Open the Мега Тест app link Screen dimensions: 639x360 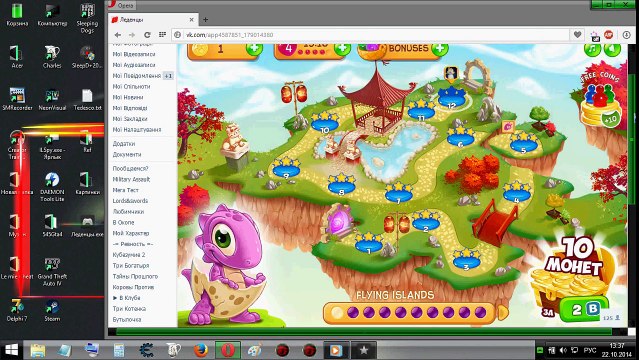coord(126,190)
